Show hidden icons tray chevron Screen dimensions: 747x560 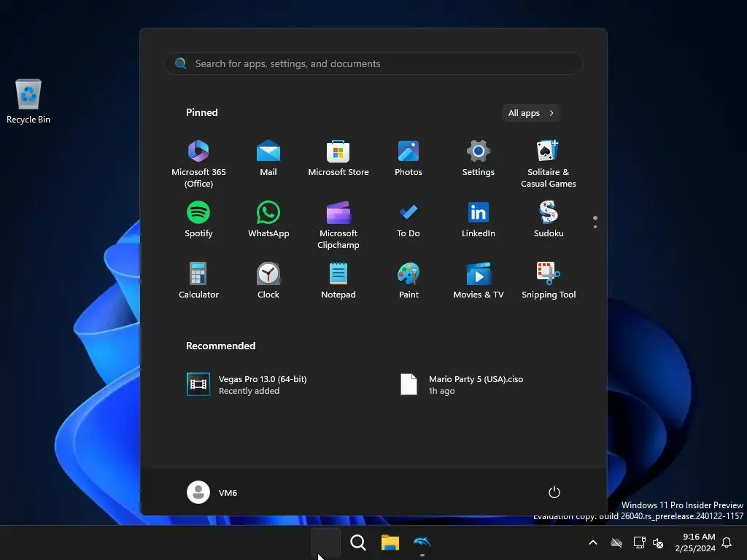coord(593,542)
